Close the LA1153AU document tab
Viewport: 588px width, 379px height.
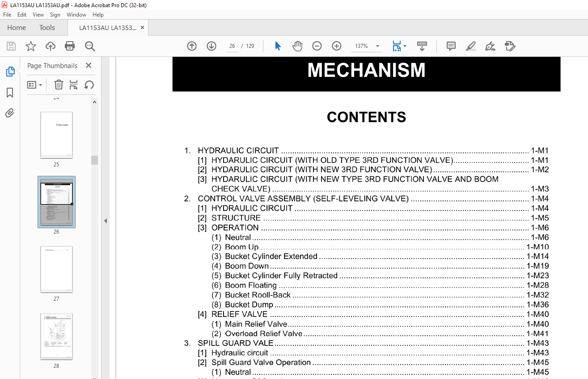(143, 27)
